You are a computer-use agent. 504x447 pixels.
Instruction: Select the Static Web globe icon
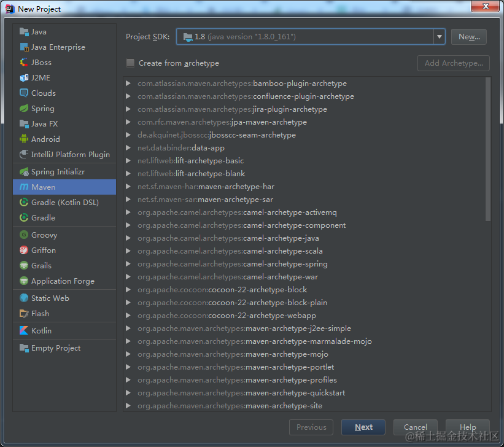click(x=24, y=298)
